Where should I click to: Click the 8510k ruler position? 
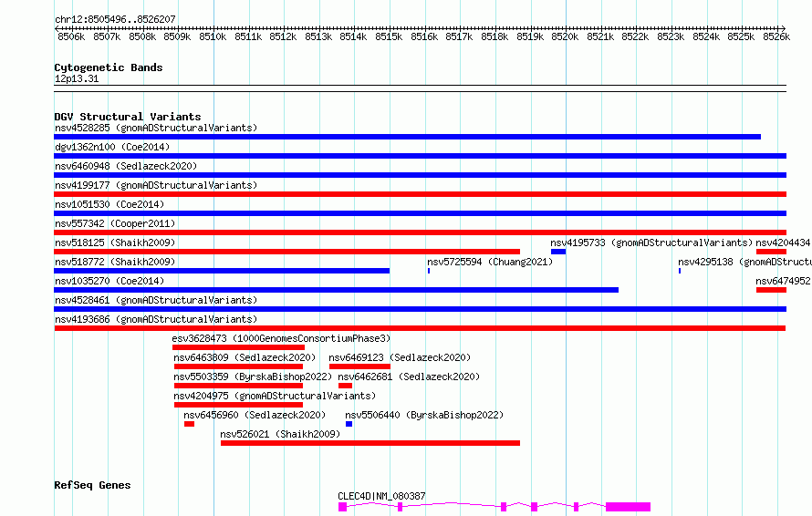point(213,36)
